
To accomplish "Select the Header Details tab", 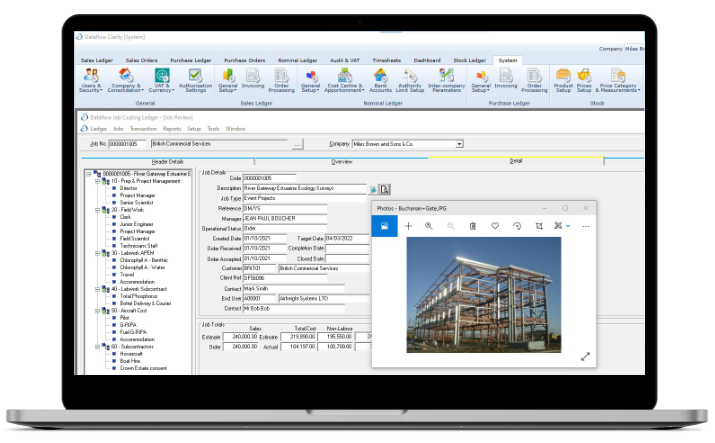I will pos(167,162).
